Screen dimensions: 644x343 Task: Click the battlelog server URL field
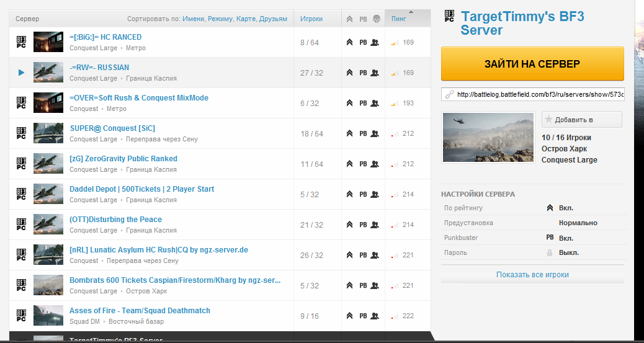(x=532, y=94)
